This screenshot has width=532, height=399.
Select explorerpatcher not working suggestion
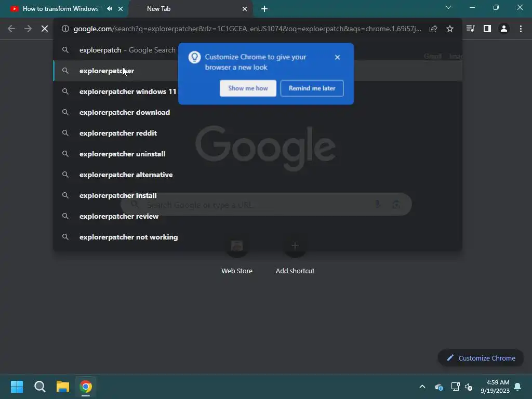258,237
